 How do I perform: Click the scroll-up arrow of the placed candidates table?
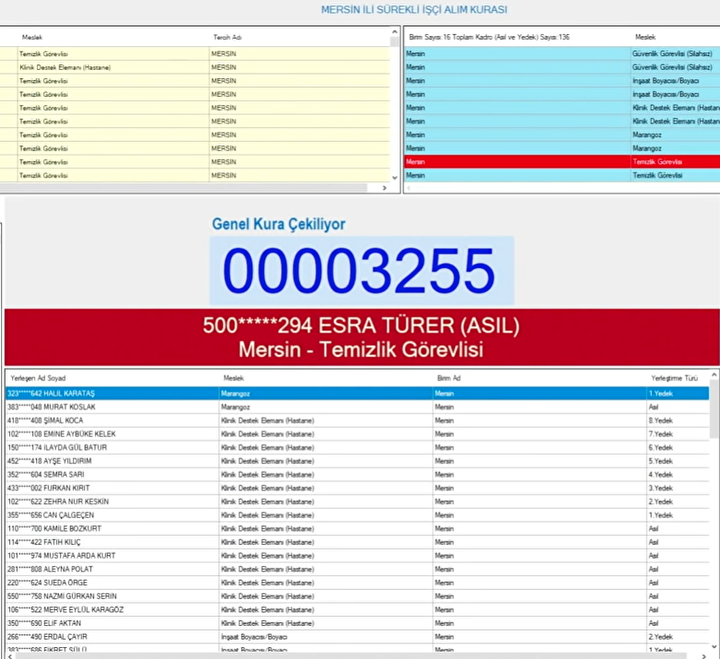tap(714, 375)
